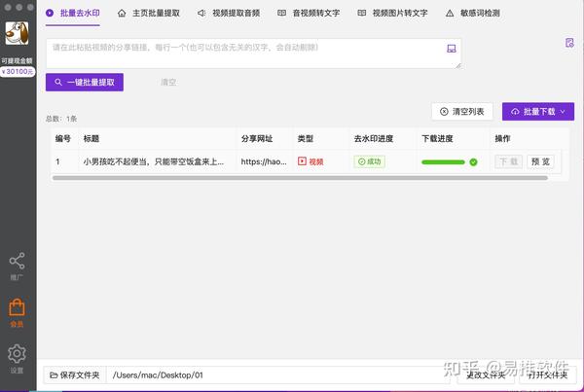
Task: Click the 清空列表 button
Action: 462,112
